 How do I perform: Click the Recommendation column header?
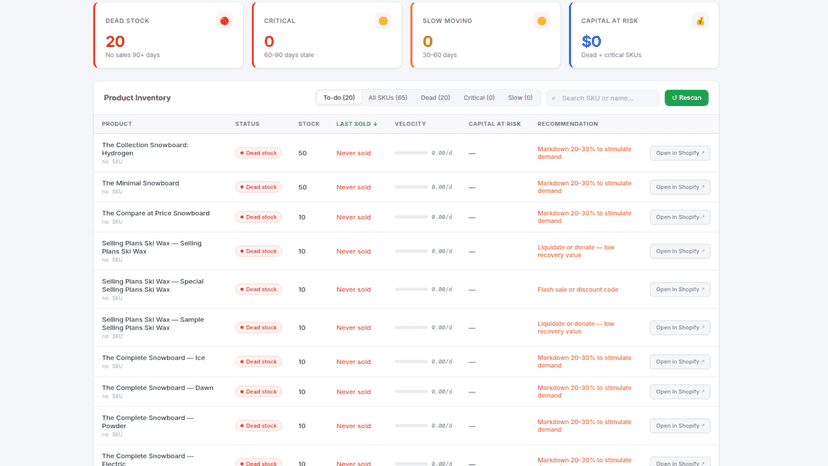pos(568,124)
